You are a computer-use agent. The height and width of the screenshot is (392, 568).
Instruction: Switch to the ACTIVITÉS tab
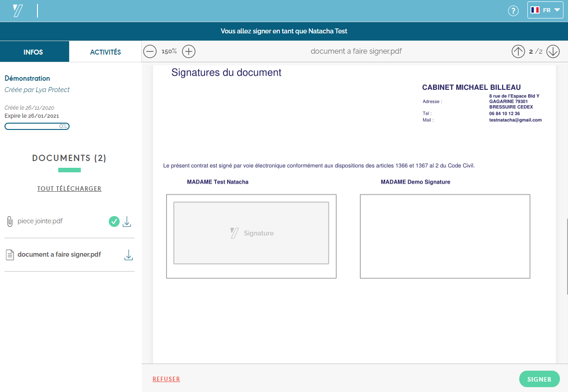105,52
